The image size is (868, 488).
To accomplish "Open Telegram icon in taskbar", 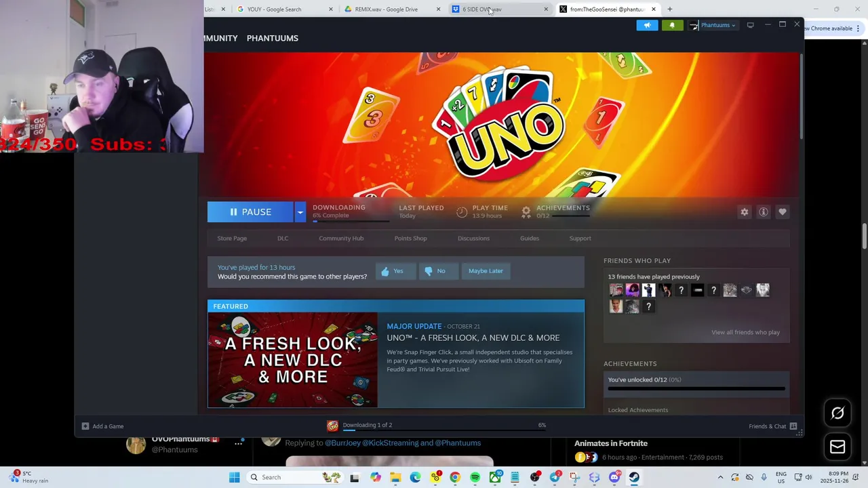I will tap(555, 477).
